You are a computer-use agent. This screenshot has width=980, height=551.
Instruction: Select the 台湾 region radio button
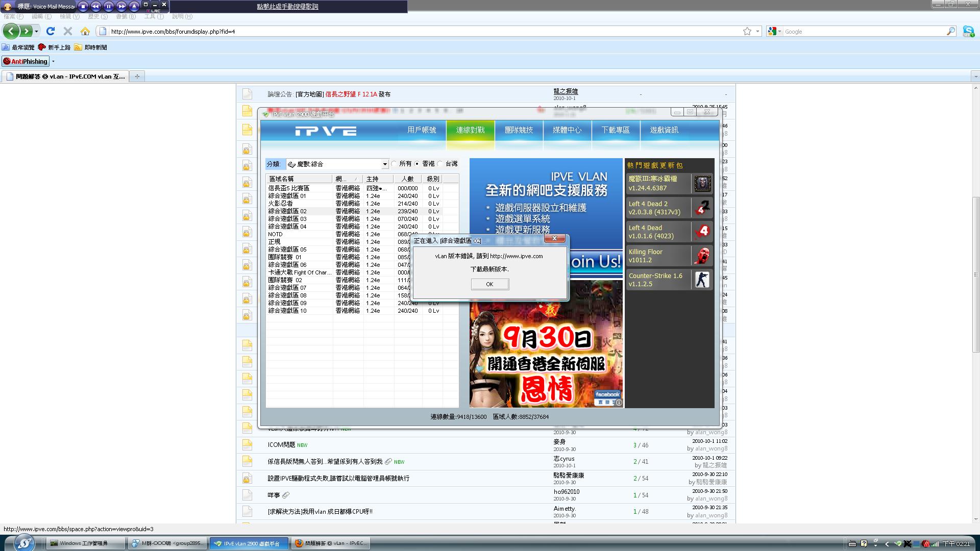440,164
